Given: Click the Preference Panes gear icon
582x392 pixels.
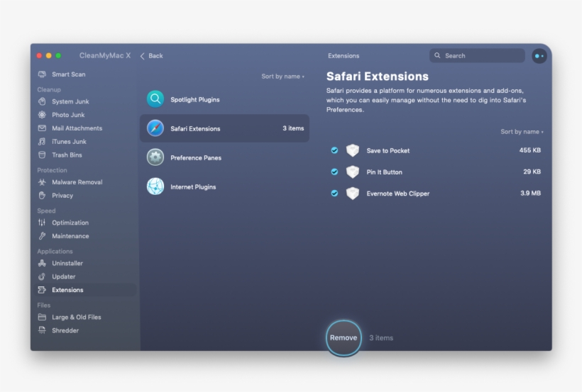Looking at the screenshot, I should pos(155,157).
